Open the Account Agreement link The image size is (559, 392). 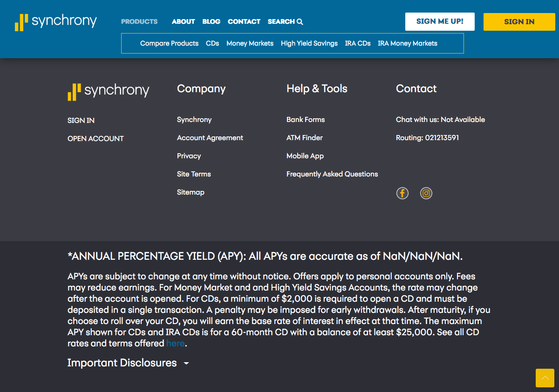(x=210, y=138)
